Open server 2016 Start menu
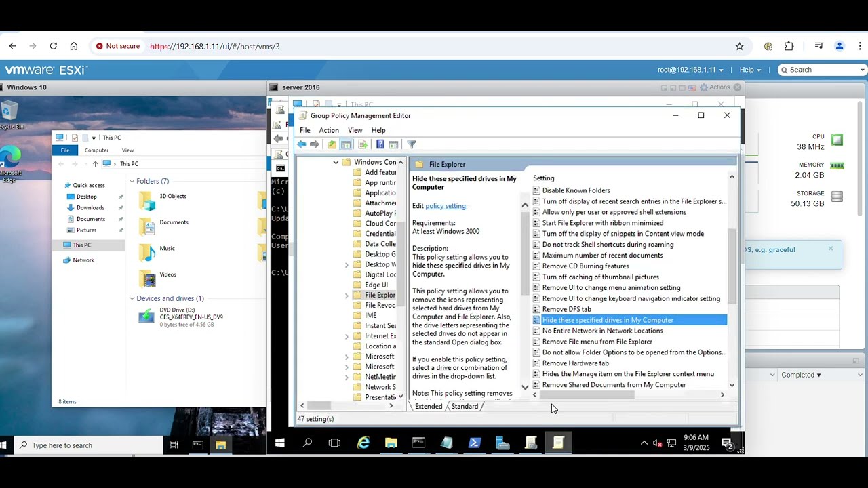Image resolution: width=868 pixels, height=488 pixels. [280, 443]
